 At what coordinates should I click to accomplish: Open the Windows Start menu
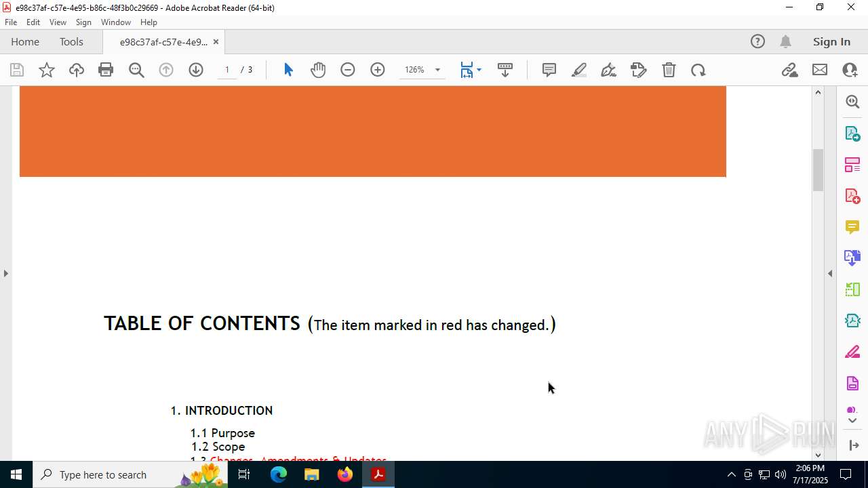tap(16, 474)
